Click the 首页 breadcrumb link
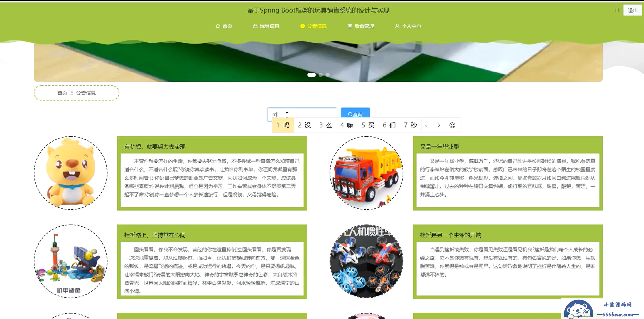 [62, 93]
